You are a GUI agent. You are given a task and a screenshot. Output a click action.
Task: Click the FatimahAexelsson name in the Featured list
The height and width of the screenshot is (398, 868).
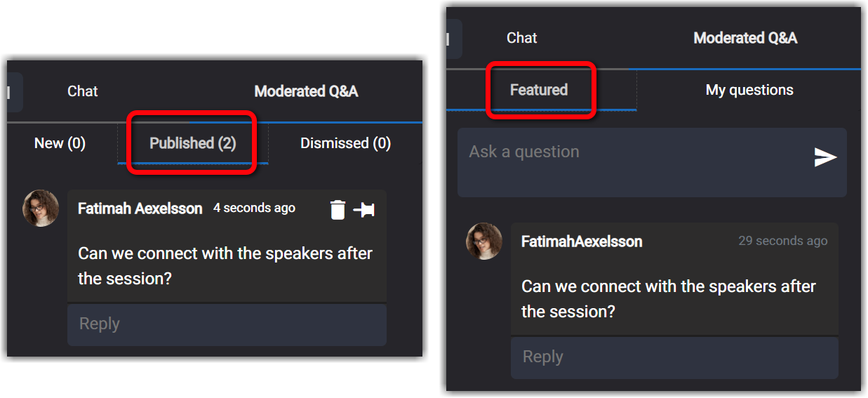click(582, 241)
